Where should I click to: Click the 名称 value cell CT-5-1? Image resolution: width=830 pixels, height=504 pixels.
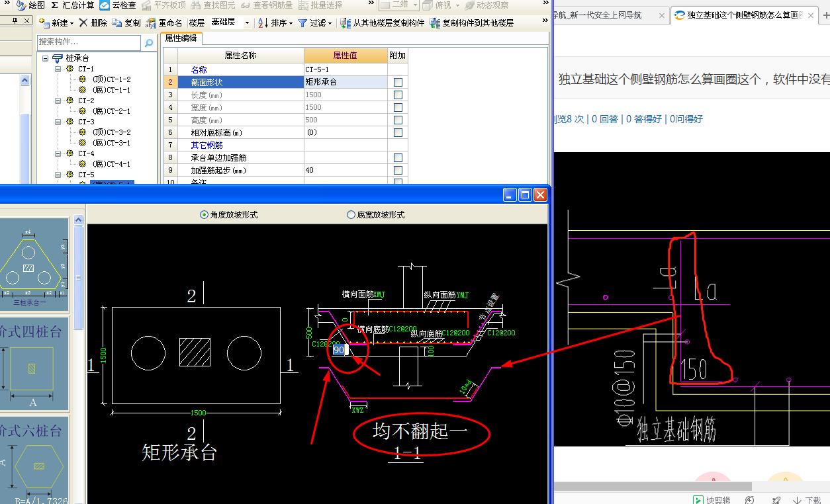pyautogui.click(x=346, y=69)
